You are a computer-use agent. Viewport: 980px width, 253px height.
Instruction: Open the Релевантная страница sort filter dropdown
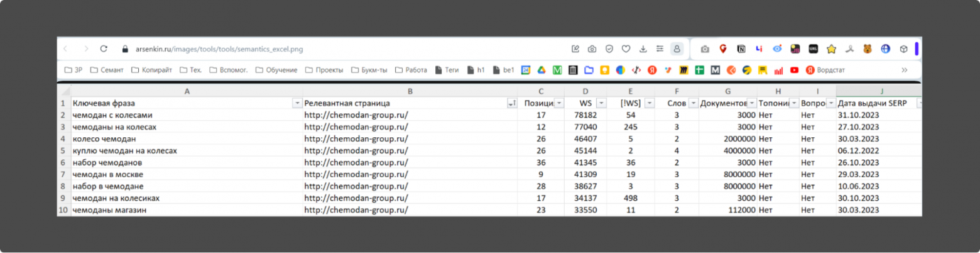[511, 103]
